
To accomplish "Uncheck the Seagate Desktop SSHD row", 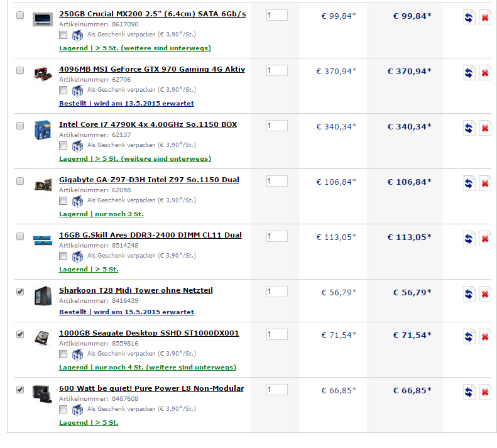I will [20, 334].
